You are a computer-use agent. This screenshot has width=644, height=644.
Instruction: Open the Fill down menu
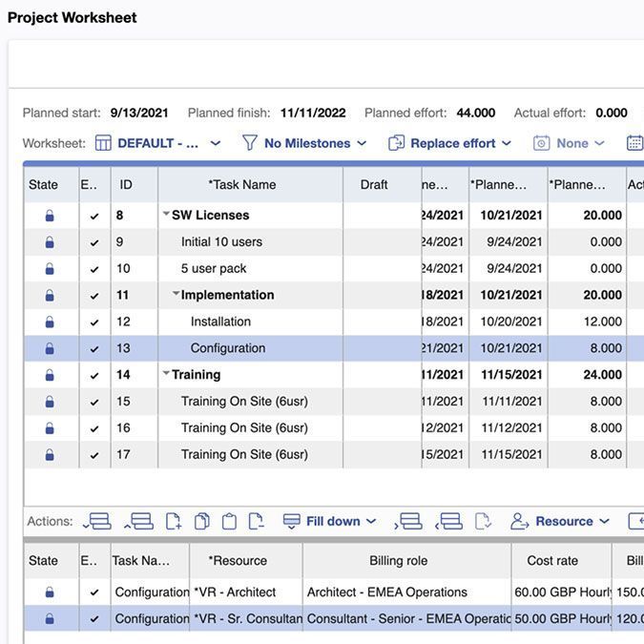pos(330,522)
